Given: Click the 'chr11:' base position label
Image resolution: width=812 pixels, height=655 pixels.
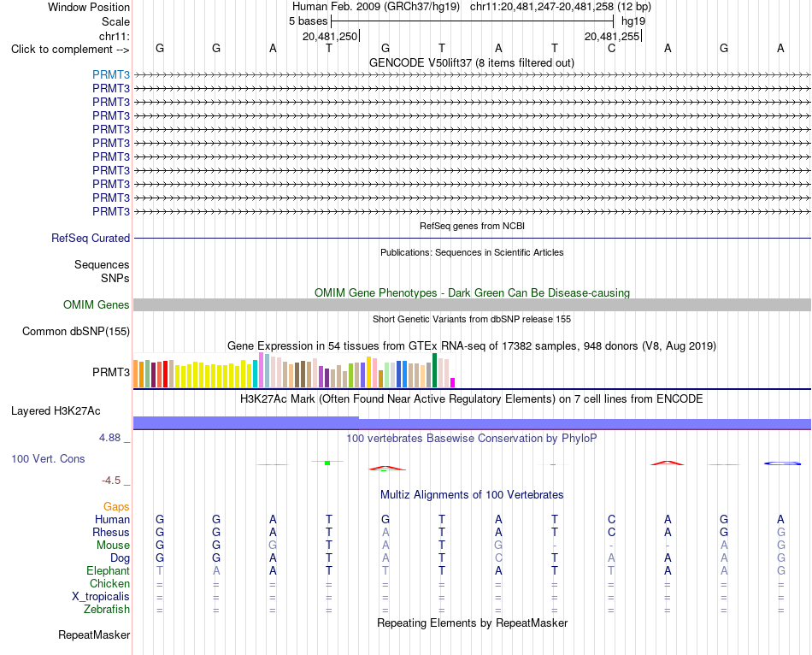Looking at the screenshot, I should (x=114, y=36).
